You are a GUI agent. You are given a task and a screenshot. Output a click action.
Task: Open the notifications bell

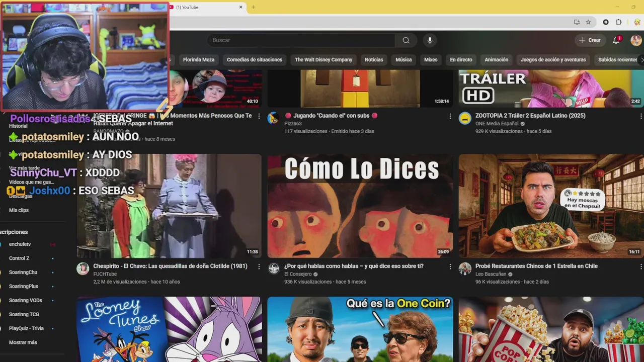616,40
